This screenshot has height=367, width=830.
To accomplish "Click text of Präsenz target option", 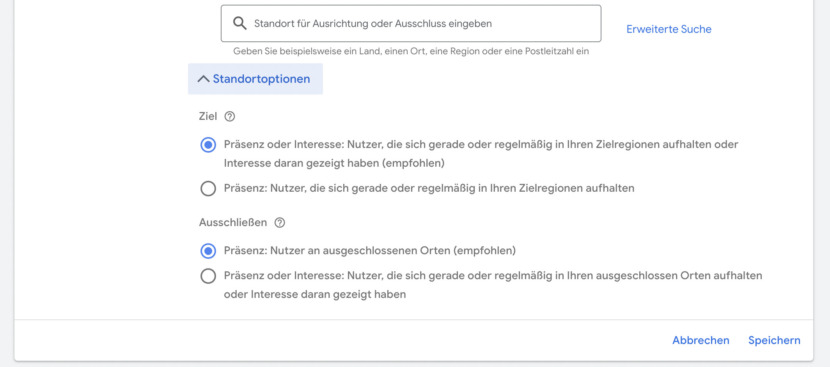I will tap(429, 188).
